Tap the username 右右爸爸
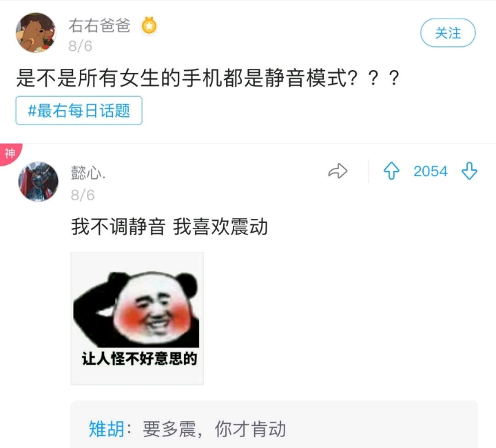This screenshot has height=448, width=496. coord(100,25)
